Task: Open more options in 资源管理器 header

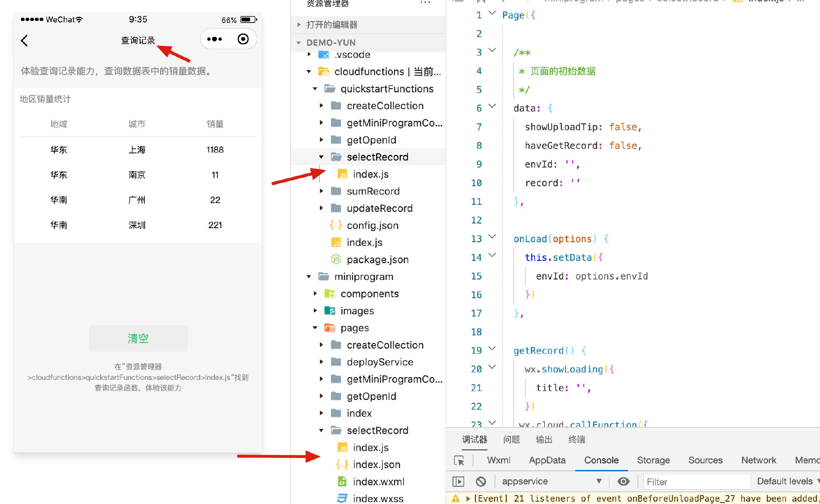Action: click(x=425, y=3)
